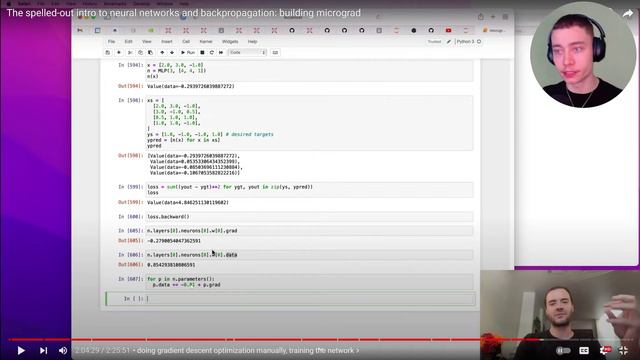Open the Jupyter Cell menu
Viewport: 640px width, 360px height.
(x=186, y=42)
